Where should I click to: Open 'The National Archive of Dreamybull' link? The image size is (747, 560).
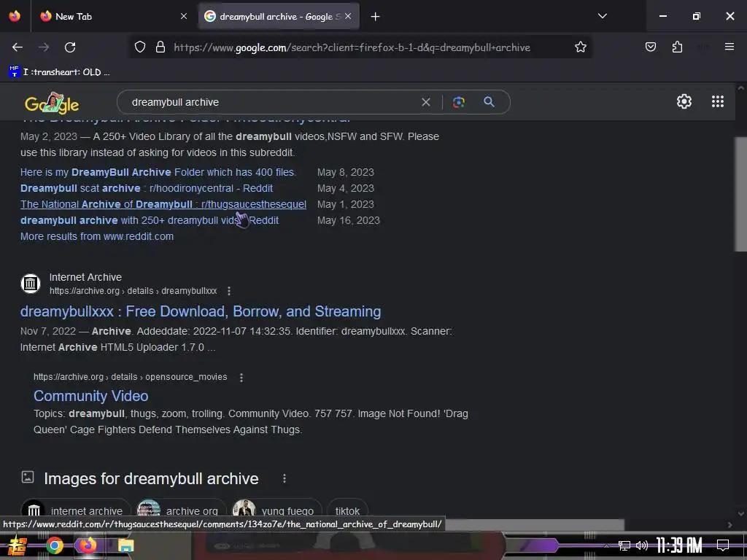[163, 204]
